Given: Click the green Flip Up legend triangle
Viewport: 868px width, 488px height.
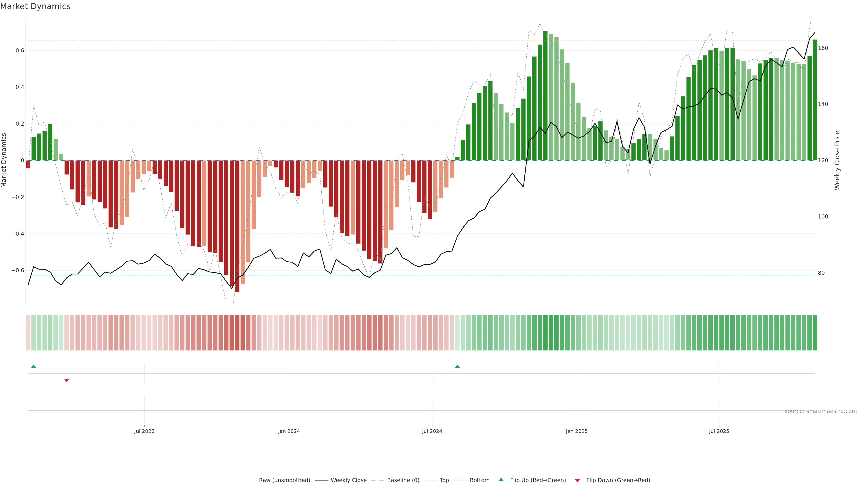Looking at the screenshot, I should click(501, 480).
